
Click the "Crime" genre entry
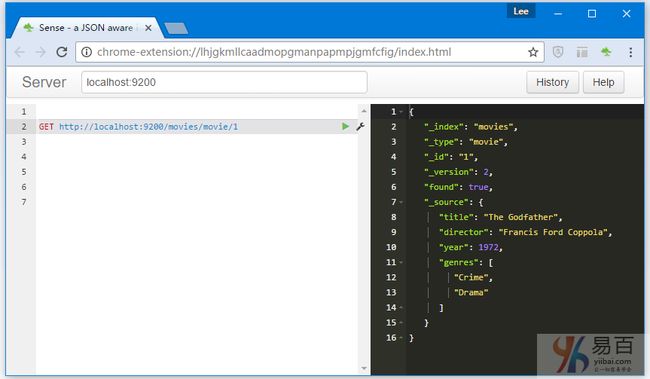click(471, 277)
